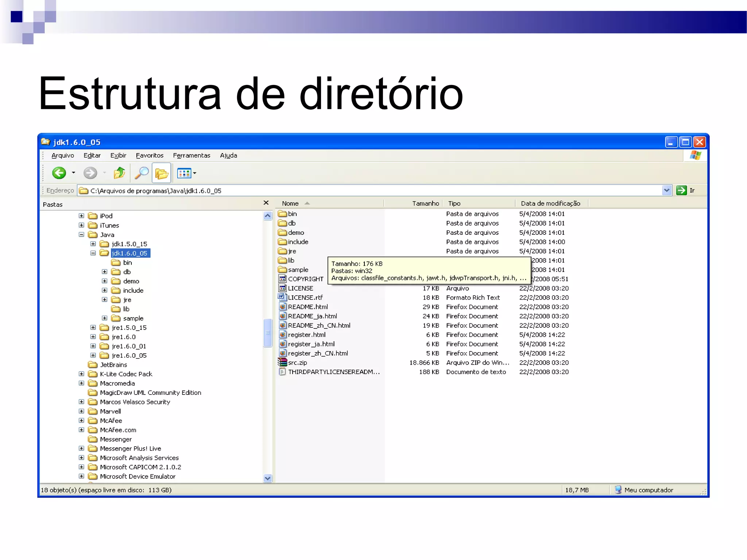Click Meu computador status bar icon
Image resolution: width=747 pixels, height=560 pixels.
click(x=618, y=490)
